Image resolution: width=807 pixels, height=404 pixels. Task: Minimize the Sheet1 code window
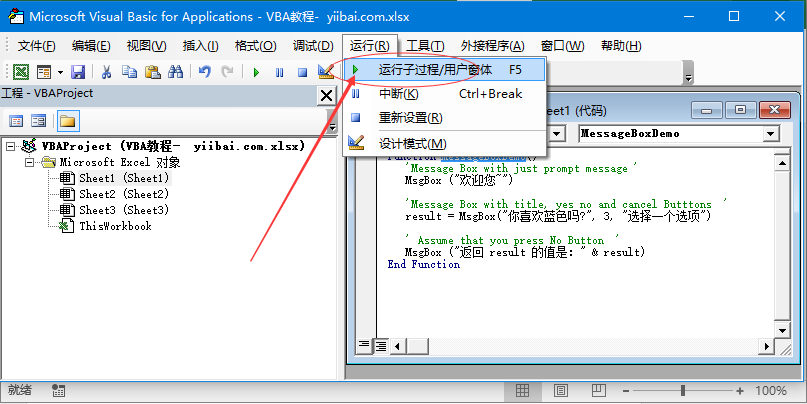(x=707, y=110)
